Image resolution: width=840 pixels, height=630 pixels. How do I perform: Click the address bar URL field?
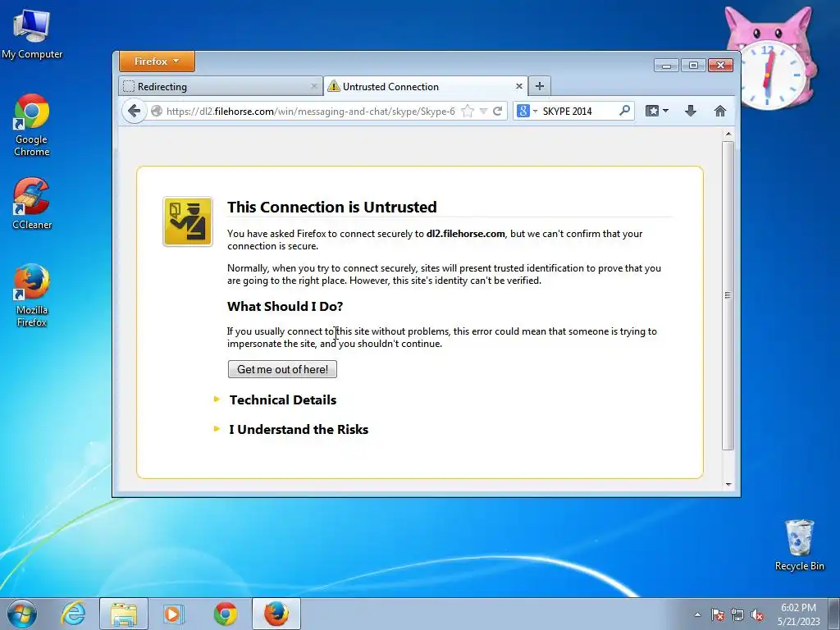click(310, 112)
